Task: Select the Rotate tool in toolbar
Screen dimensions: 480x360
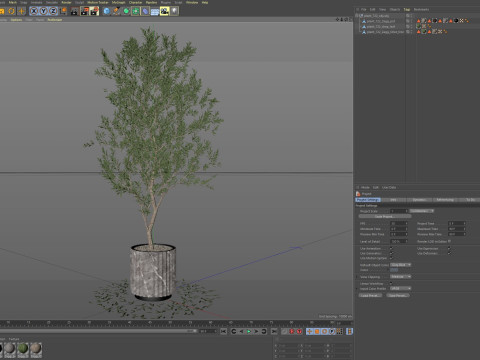Action: [12, 11]
